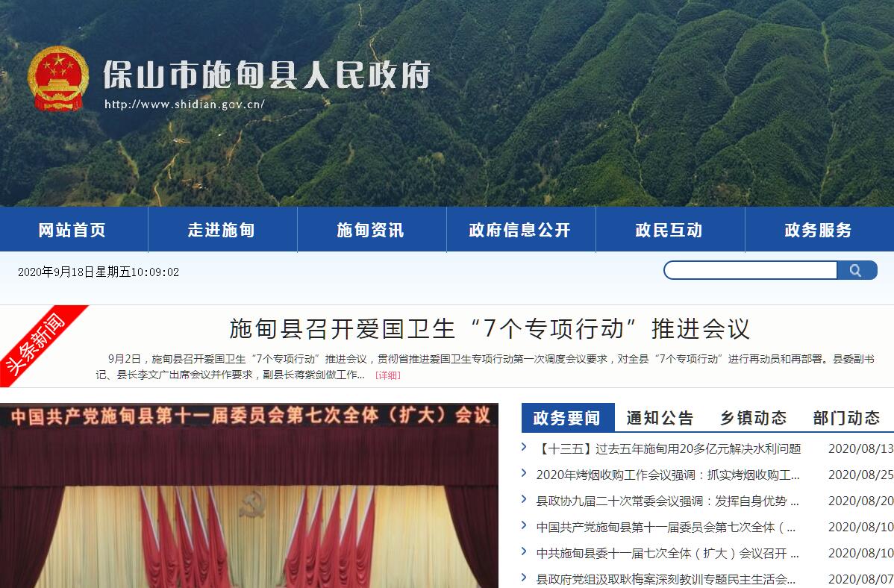Open 走进施甸 navigation menu
The width and height of the screenshot is (894, 588).
pos(222,230)
